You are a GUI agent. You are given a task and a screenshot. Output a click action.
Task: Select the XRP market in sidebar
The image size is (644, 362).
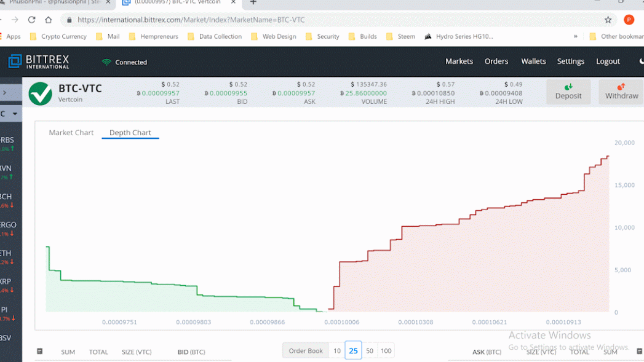coord(7,285)
